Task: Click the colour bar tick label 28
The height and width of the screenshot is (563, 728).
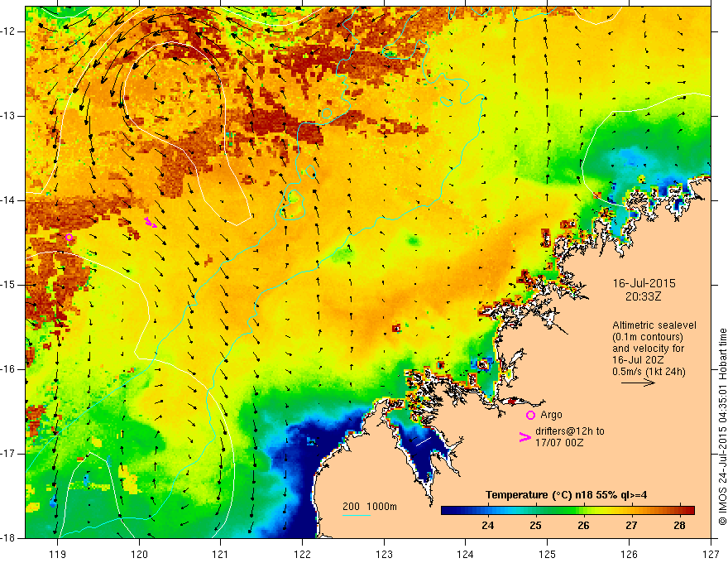Action: (680, 526)
